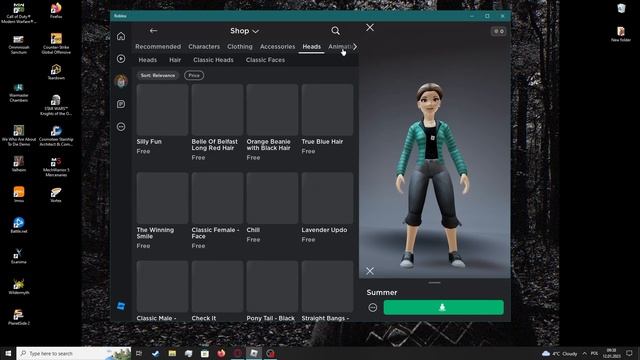This screenshot has width=640, height=360.
Task: Open the three-dot options beside Summer
Action: tap(373, 307)
